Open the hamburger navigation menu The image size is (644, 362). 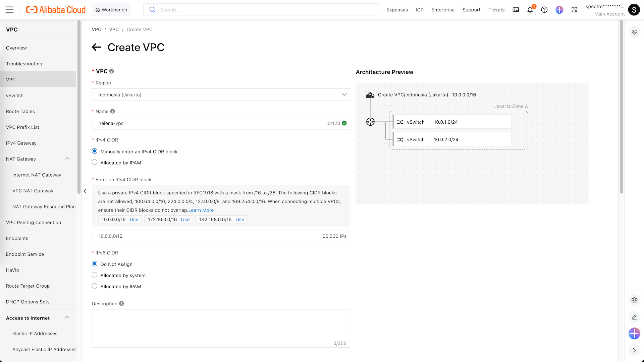click(9, 10)
